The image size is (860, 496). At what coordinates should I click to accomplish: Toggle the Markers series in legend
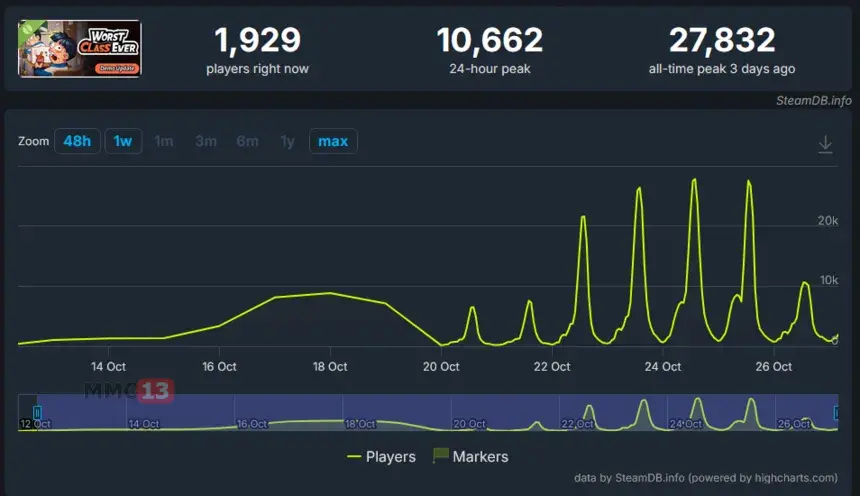pos(471,456)
